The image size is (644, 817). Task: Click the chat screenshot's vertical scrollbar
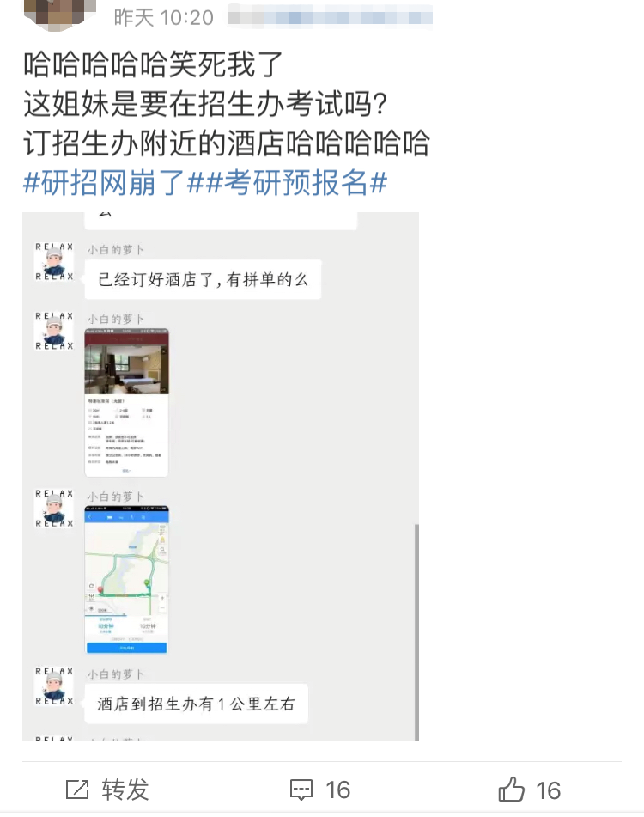pyautogui.click(x=416, y=632)
